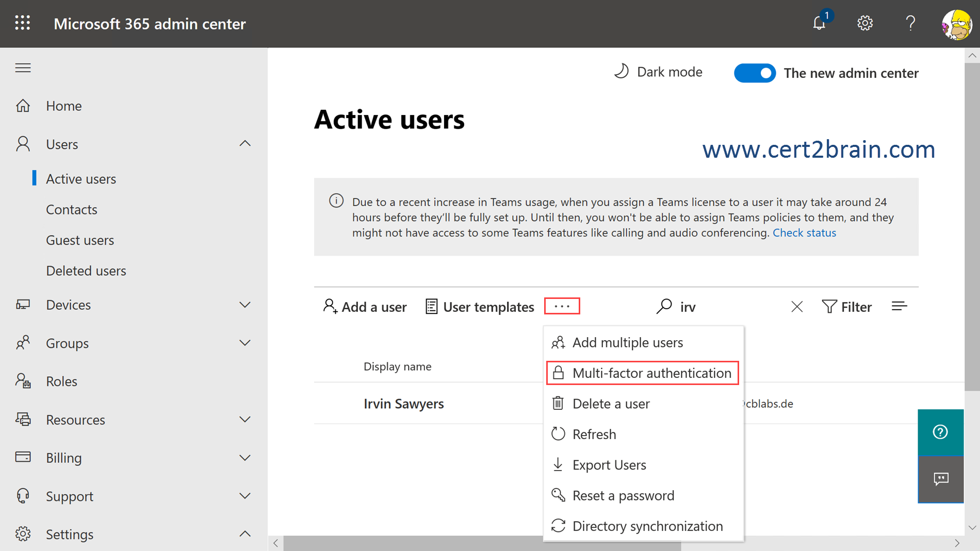The height and width of the screenshot is (551, 980).
Task: Go to Active users in sidebar
Action: (x=81, y=179)
